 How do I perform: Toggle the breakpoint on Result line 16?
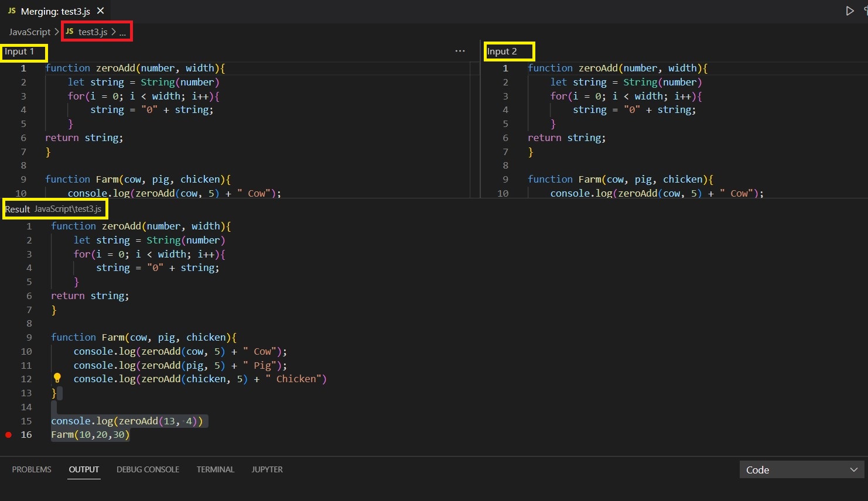[8, 435]
